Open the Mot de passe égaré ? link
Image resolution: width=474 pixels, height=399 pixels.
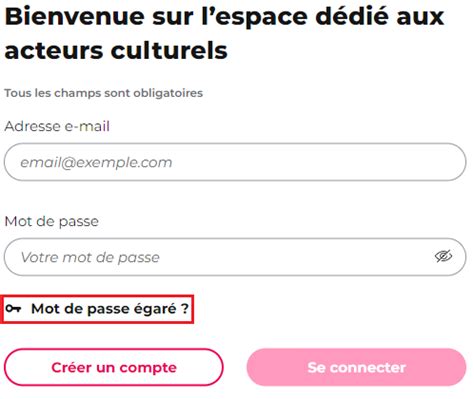click(x=97, y=309)
